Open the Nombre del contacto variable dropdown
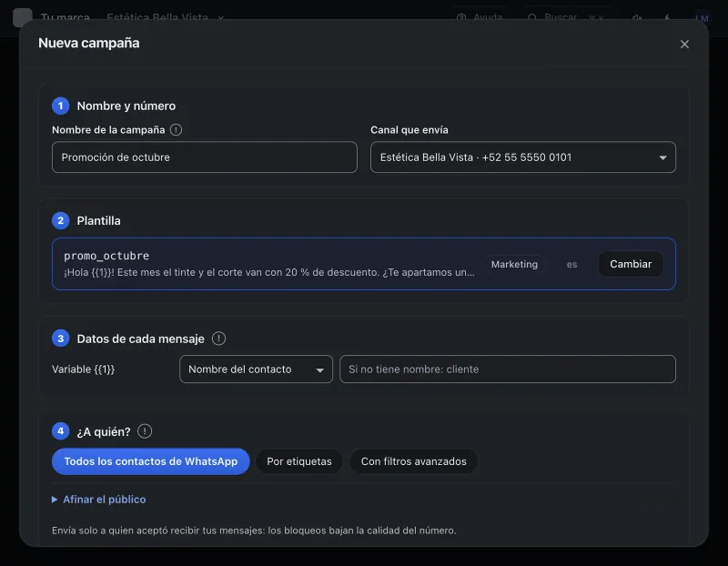Viewport: 728px width, 566px height. [x=256, y=369]
